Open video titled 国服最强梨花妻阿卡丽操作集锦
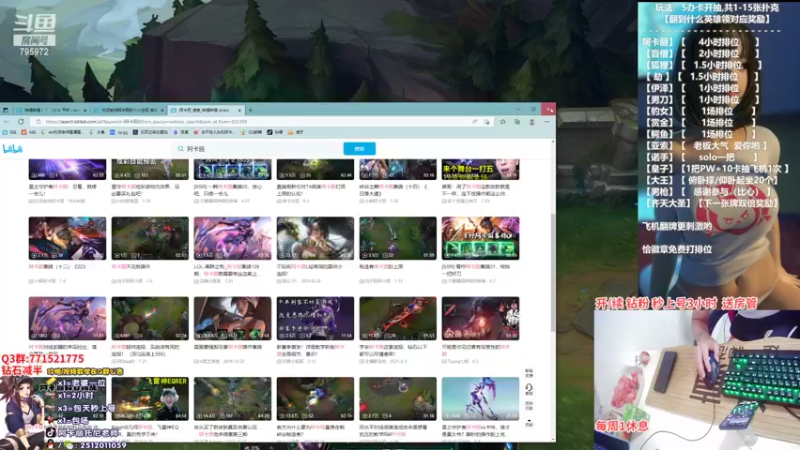Image resolution: width=800 pixels, height=450 pixels. click(228, 347)
